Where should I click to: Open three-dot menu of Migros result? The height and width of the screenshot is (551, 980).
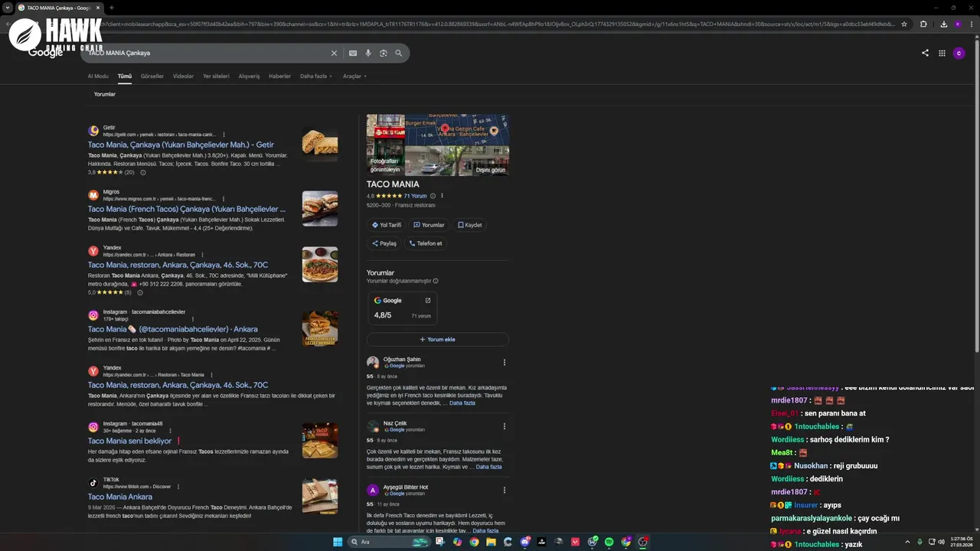coord(223,198)
